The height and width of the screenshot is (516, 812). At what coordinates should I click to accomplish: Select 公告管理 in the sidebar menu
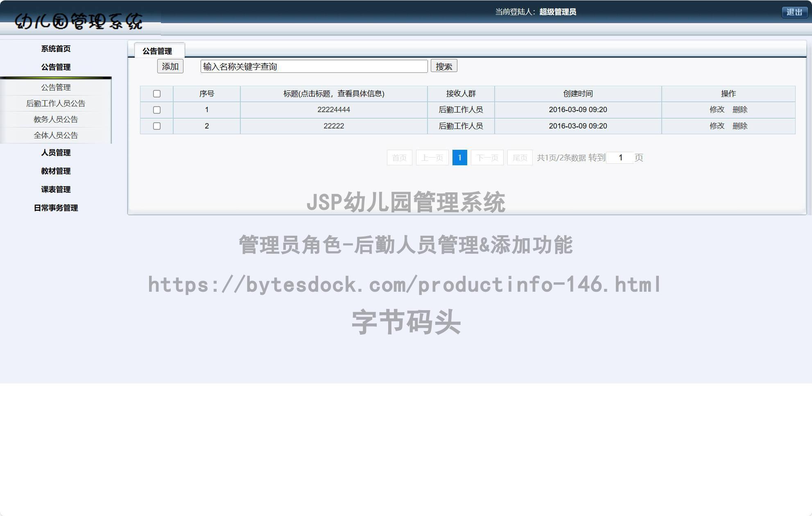56,67
